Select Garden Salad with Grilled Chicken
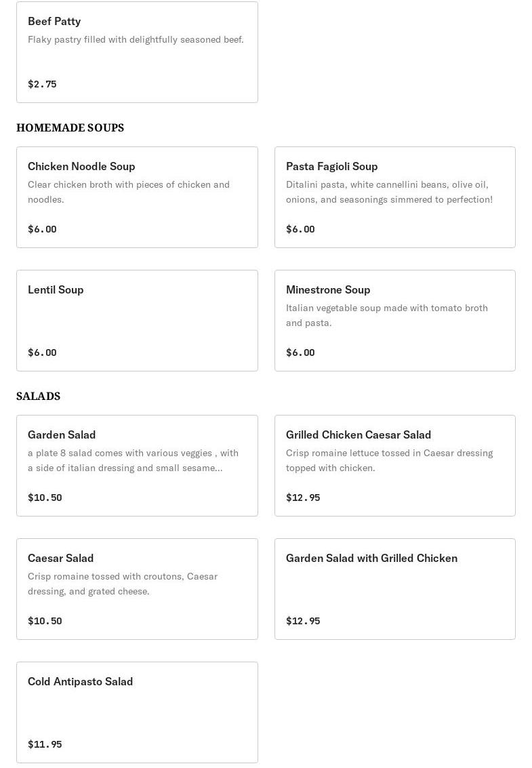Viewport: 532px width, 768px height. tap(394, 589)
